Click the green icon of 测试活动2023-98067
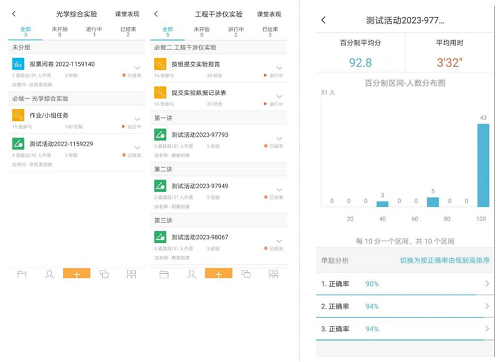The image size is (500, 362). tap(160, 237)
